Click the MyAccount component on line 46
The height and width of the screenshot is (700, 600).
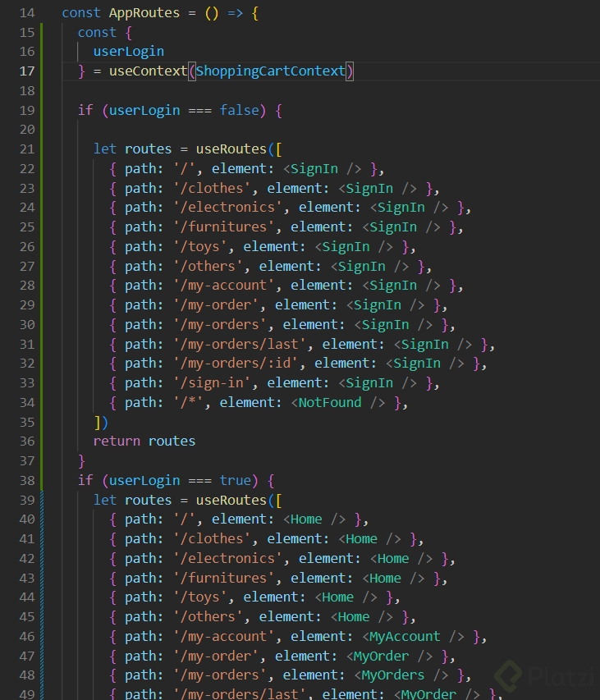click(405, 636)
